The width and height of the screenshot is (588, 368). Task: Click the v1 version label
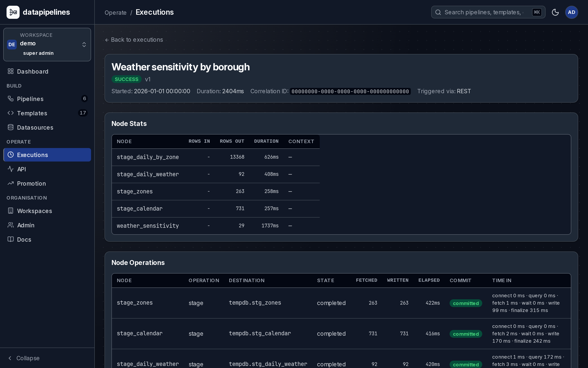point(148,79)
